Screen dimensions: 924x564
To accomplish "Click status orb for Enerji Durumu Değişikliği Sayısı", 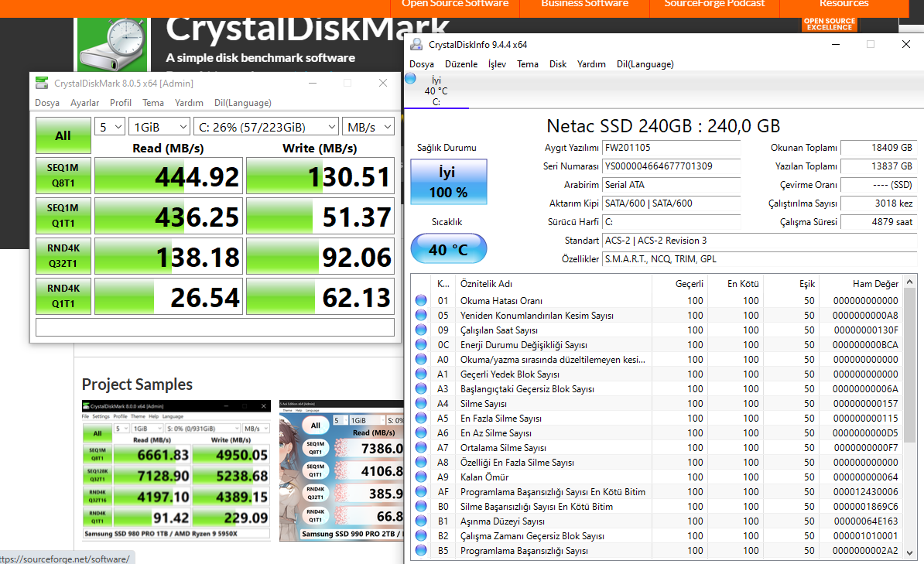I will pyautogui.click(x=421, y=345).
